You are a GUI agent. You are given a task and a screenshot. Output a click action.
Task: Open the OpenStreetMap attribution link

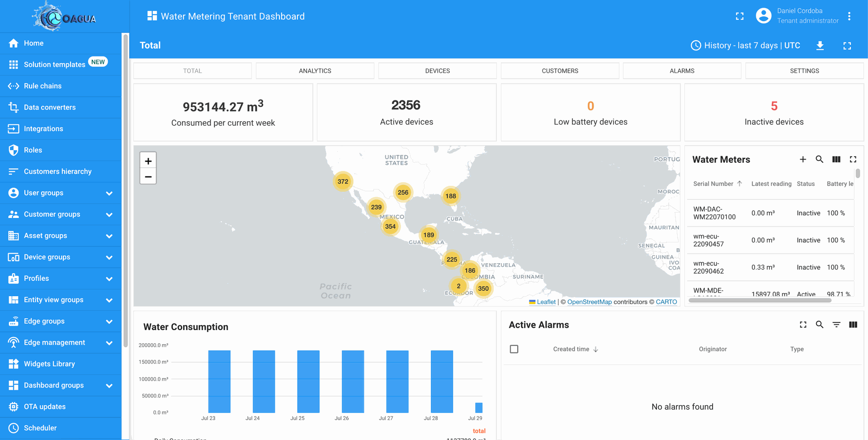[589, 302]
